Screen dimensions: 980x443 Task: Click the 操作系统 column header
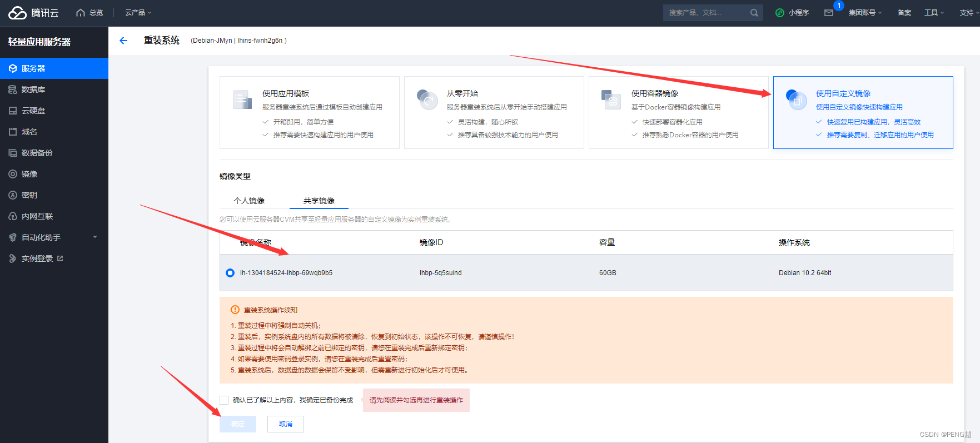(794, 242)
